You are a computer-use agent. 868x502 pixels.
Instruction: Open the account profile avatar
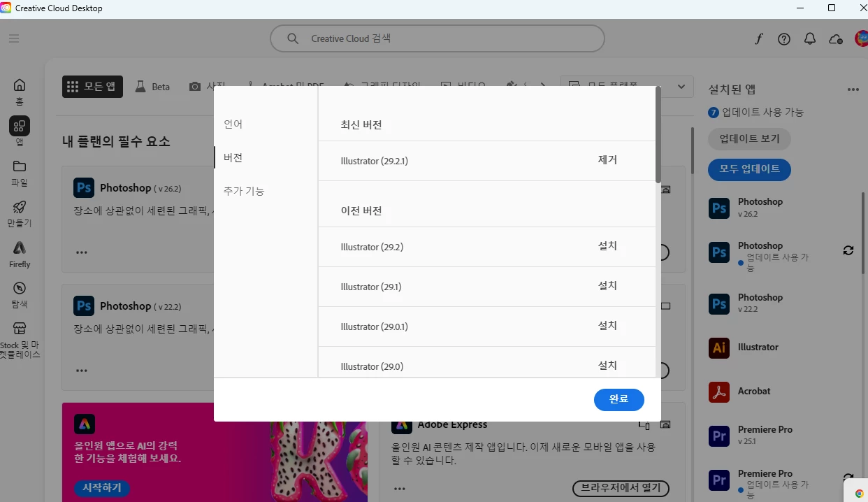(x=861, y=38)
